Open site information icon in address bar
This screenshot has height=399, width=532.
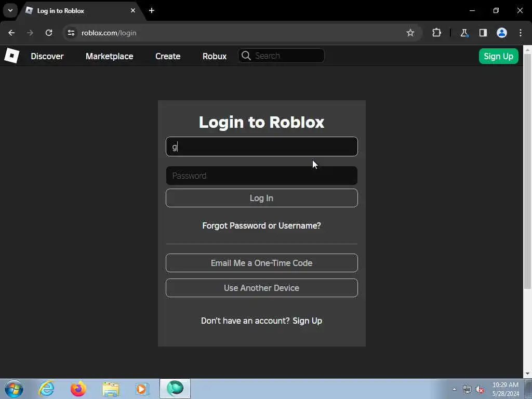71,33
